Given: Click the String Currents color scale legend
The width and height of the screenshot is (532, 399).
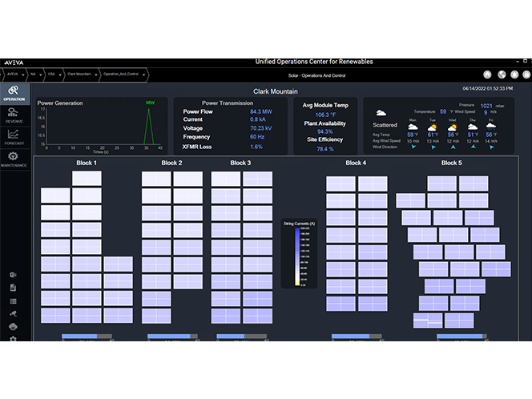Looking at the screenshot, I should pyautogui.click(x=299, y=254).
